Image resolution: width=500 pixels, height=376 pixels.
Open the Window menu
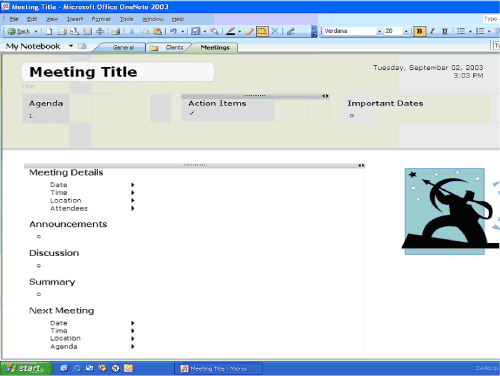pos(153,19)
